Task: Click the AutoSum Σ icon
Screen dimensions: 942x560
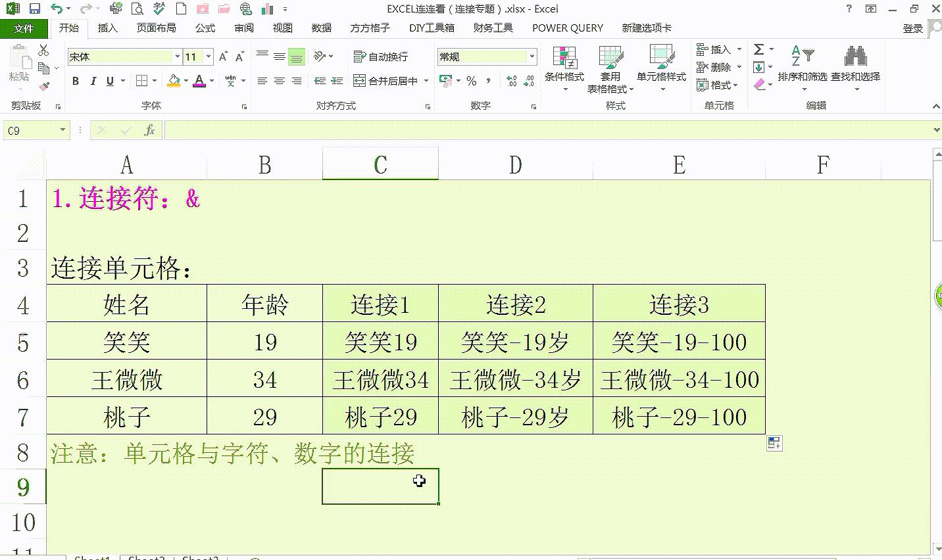Action: click(760, 48)
